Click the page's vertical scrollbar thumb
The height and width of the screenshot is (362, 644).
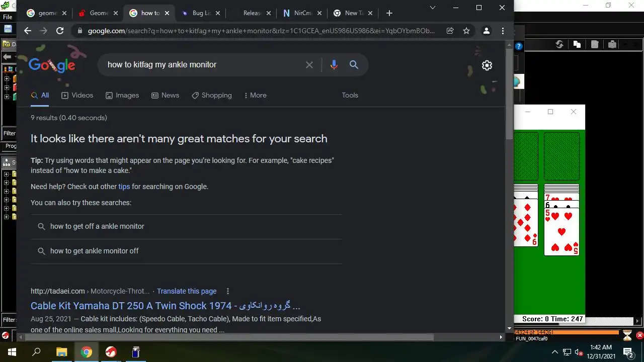coord(509,94)
